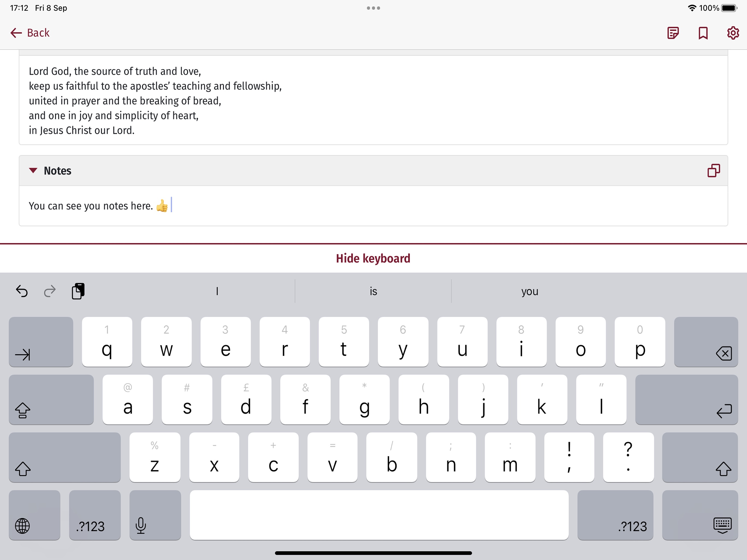Click the notes text input field
Viewport: 747px width, 560px height.
point(373,206)
